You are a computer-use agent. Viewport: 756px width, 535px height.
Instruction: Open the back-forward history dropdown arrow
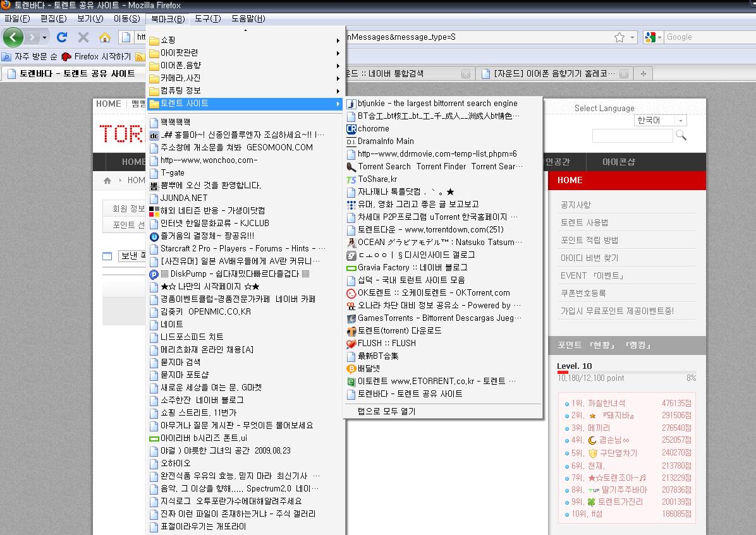tap(44, 37)
